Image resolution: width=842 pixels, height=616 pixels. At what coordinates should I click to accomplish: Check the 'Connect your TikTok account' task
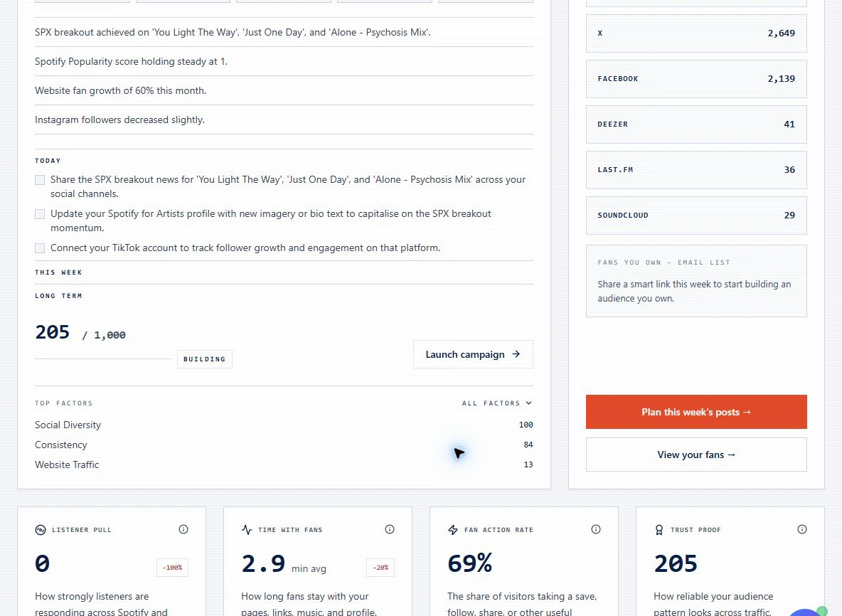[40, 248]
